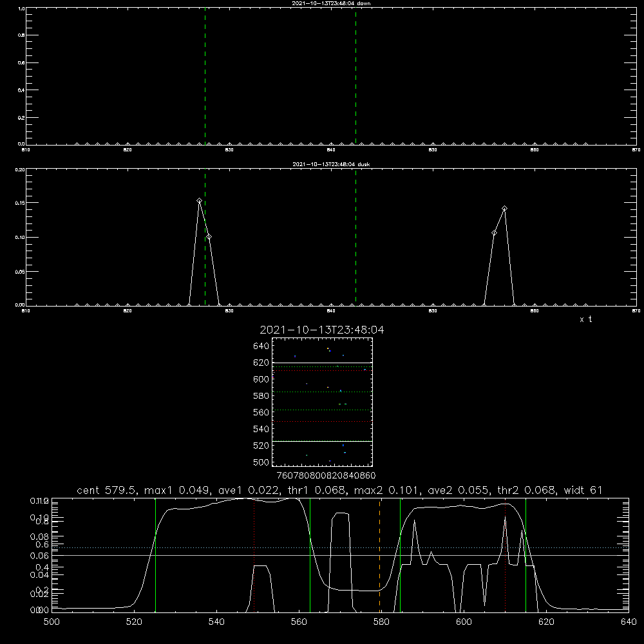Click bottom plot x-axis label 520

click(134, 622)
